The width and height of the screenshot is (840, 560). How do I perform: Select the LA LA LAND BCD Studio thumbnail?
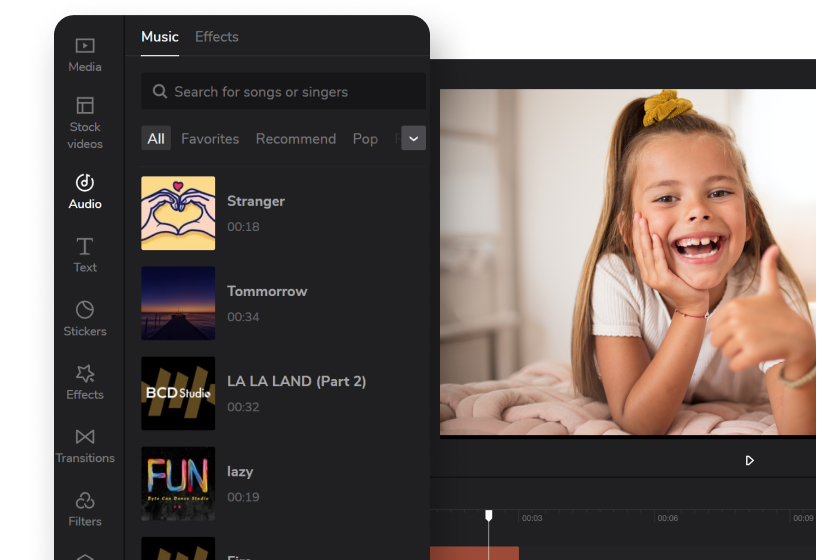[178, 393]
